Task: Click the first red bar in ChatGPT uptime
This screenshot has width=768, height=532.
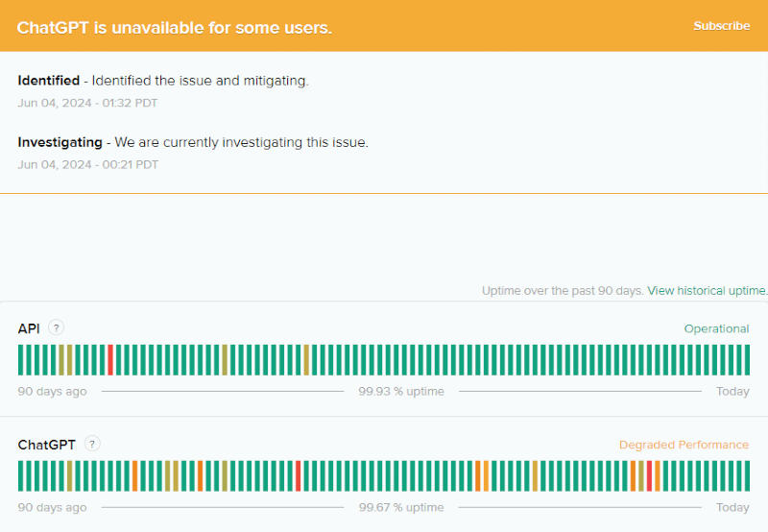Action: coord(298,475)
